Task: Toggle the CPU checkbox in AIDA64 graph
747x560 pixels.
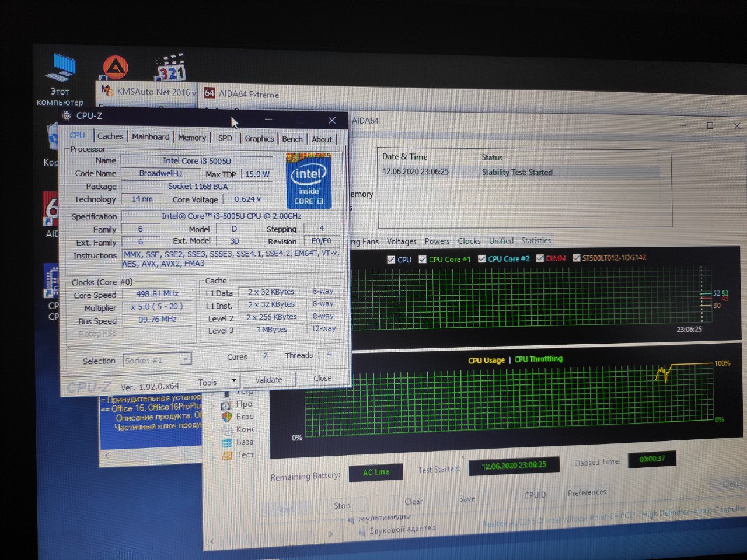Action: (x=391, y=260)
